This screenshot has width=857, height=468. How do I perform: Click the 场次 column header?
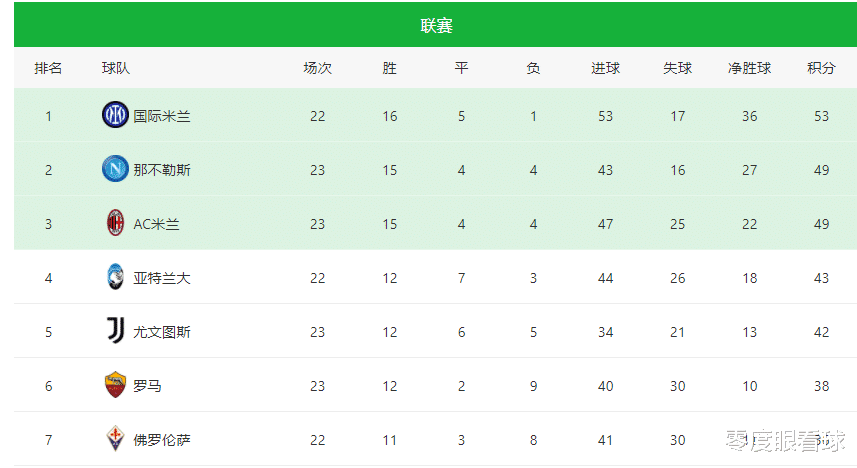click(x=318, y=68)
